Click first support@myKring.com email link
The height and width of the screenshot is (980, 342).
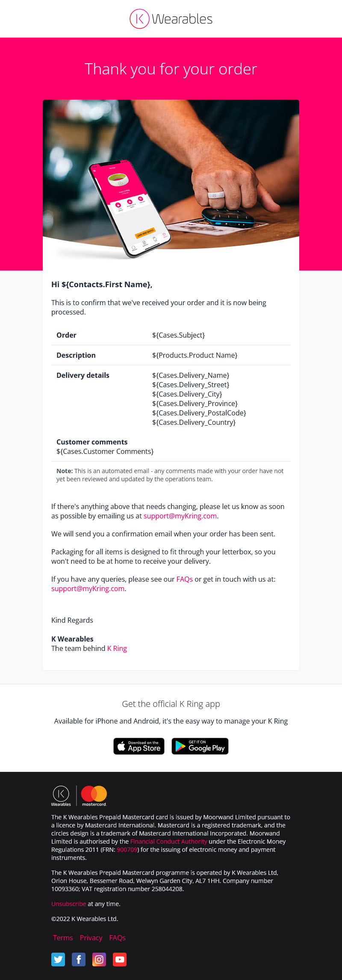tap(180, 516)
